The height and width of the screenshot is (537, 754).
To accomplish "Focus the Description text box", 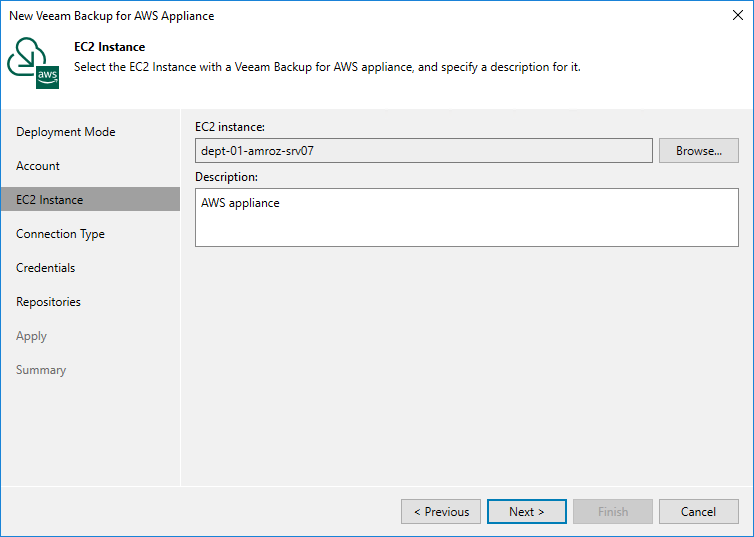I will tap(466, 217).
